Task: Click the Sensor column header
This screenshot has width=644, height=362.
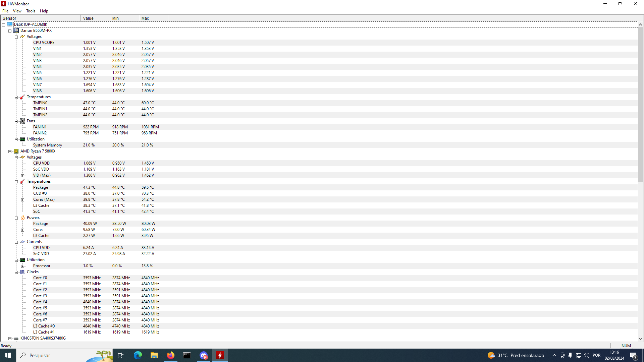Action: [40, 18]
